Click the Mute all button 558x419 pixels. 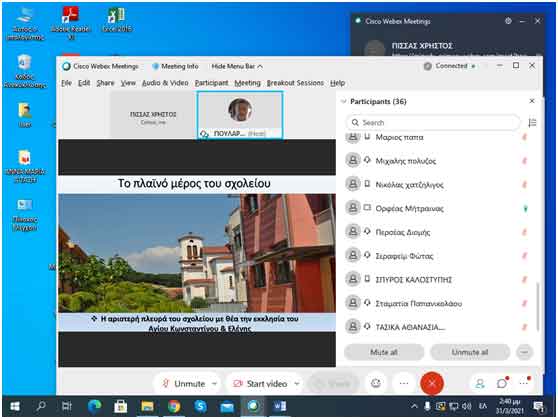tap(384, 352)
